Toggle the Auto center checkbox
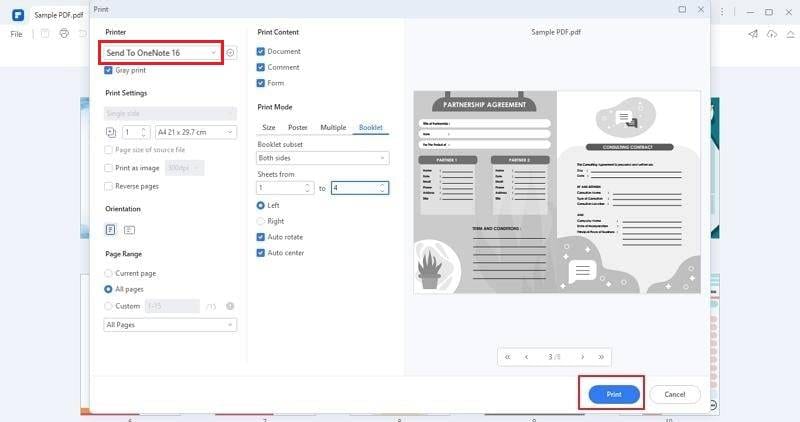Screen dimensions: 800x422 (x=261, y=253)
